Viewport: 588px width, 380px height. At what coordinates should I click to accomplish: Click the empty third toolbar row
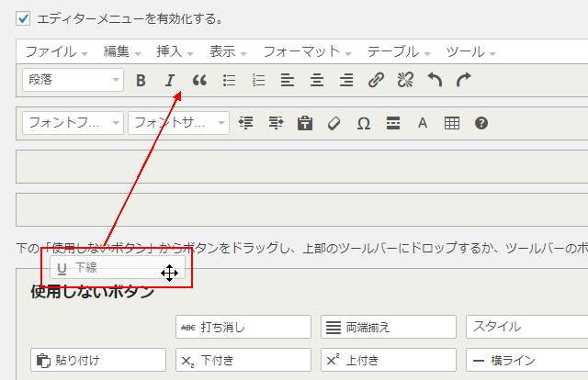[302, 166]
